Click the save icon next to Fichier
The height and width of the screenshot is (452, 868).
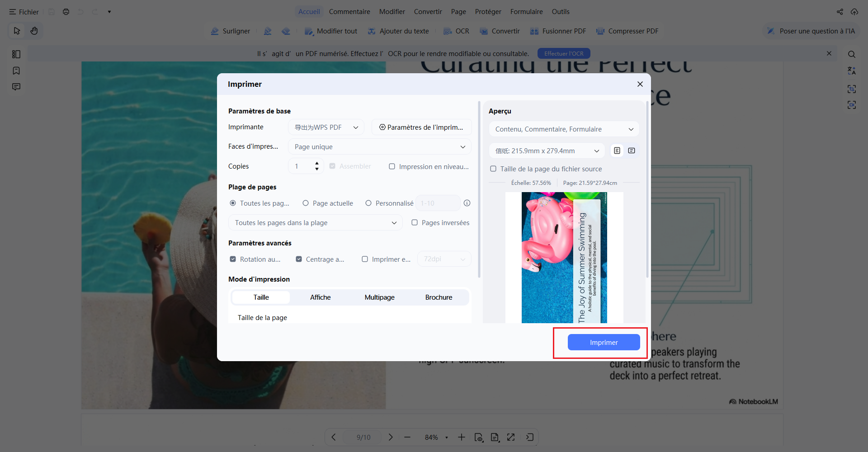[x=52, y=12]
